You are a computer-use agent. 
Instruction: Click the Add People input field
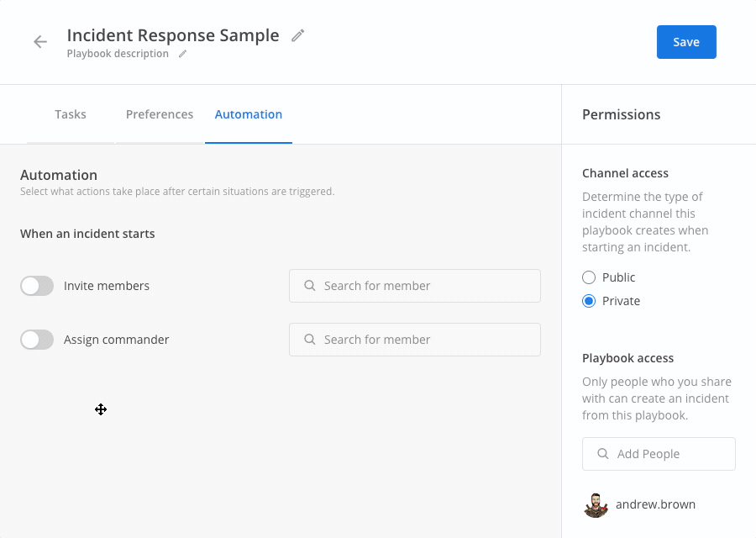659,454
